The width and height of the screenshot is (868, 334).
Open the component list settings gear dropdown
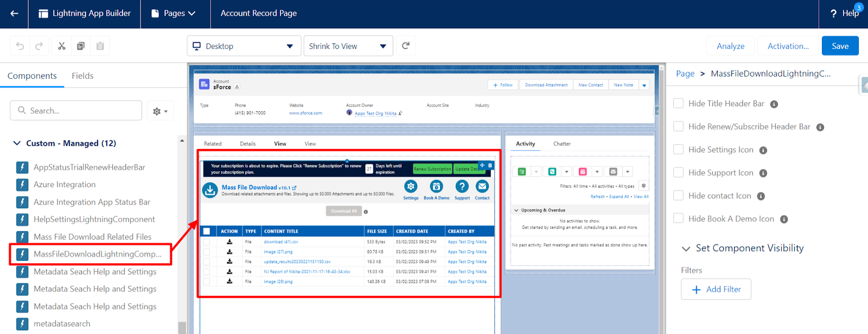click(x=160, y=111)
